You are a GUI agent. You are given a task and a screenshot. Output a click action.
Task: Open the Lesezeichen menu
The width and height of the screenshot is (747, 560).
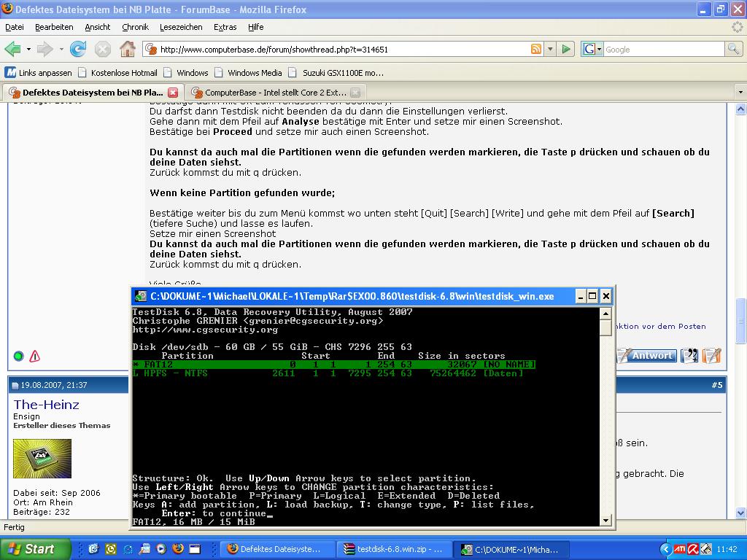pyautogui.click(x=181, y=27)
